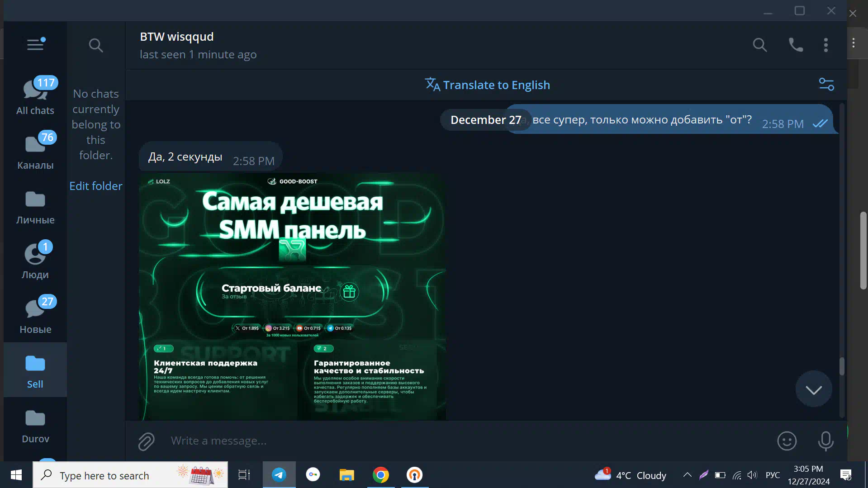Screen dimensions: 868x488
Task: Click the white key-icon app in taskbar
Action: [x=313, y=474]
